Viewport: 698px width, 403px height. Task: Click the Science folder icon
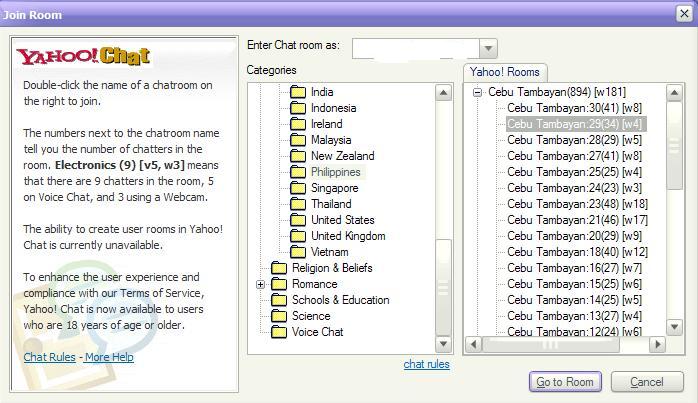(278, 316)
